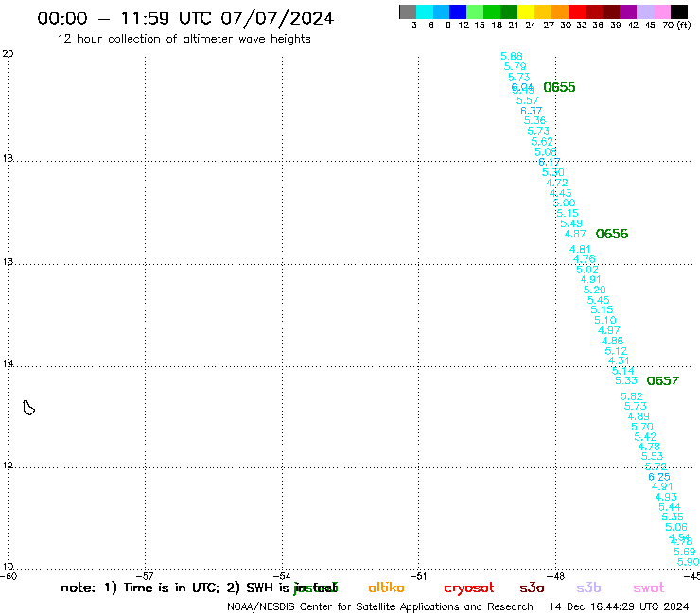Click the wave height value 5.02
Screen dimensions: 700x615
pos(587,270)
